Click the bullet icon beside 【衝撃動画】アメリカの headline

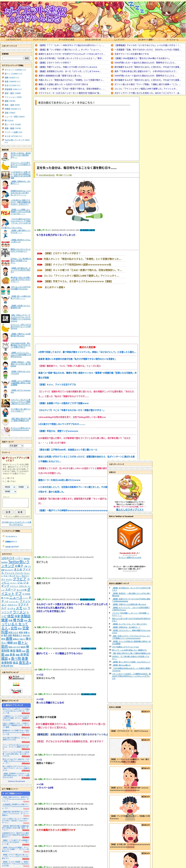click(112, 45)
